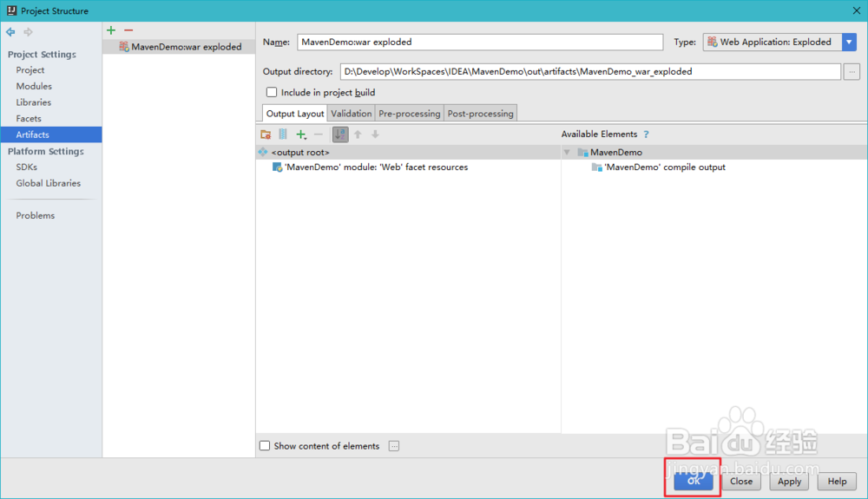
Task: Close the Project Structure window
Action: coord(857,10)
